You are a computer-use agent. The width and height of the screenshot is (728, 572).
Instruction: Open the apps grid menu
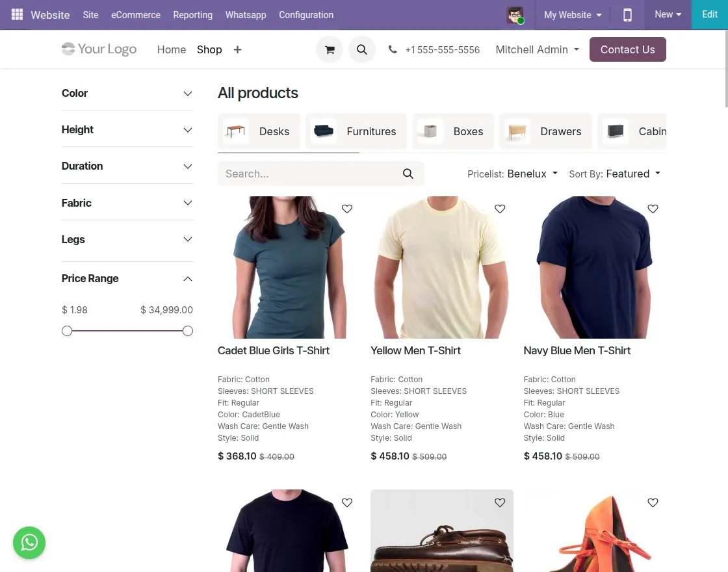point(17,14)
